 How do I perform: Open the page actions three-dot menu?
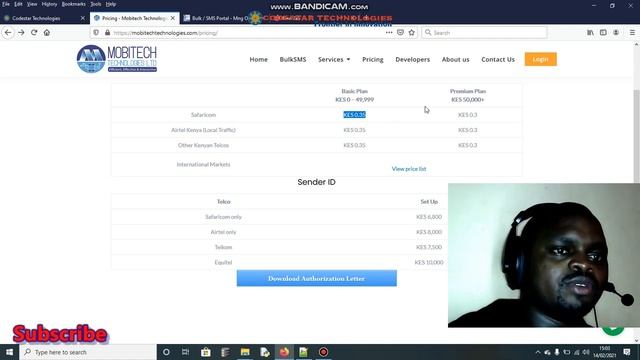[389, 33]
